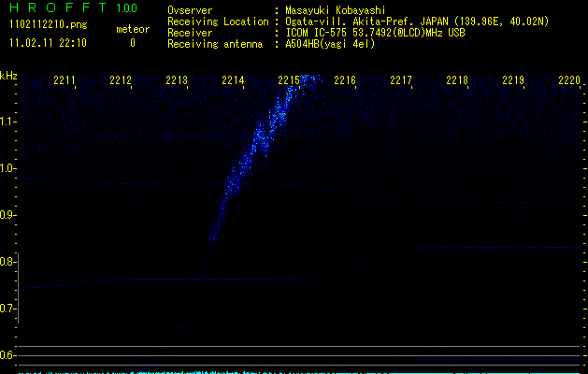This screenshot has height=374, width=588.
Task: Click the Ovserver field label
Action: [x=190, y=10]
